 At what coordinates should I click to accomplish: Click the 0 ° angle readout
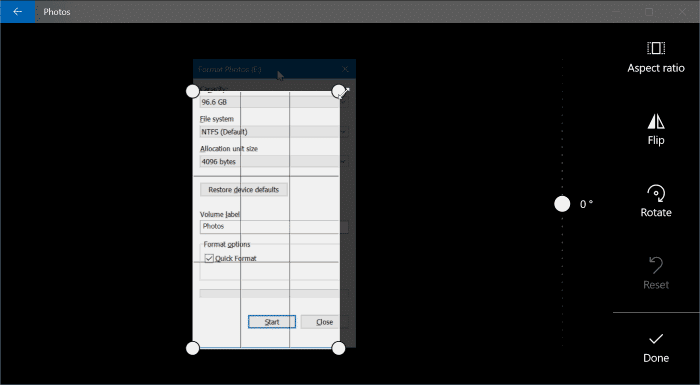click(x=586, y=204)
